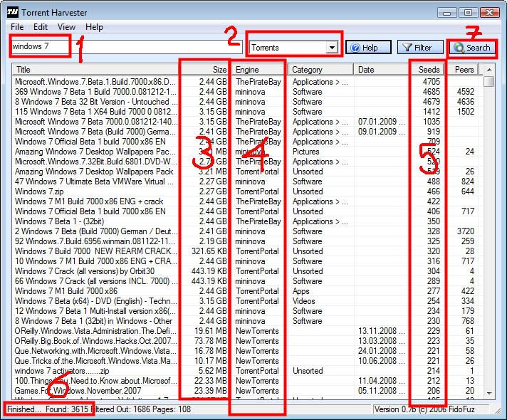Minimize the Torrent Harvester window
The width and height of the screenshot is (507, 420).
coord(447,13)
